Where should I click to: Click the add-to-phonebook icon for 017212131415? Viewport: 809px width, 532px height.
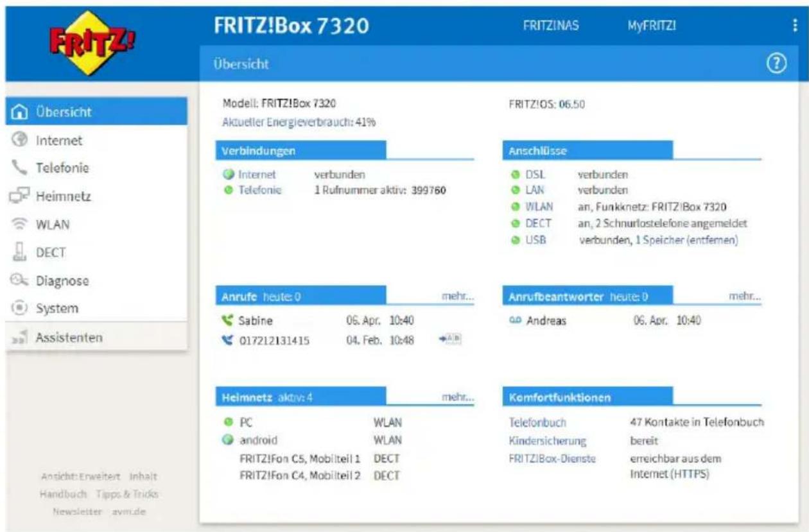(x=451, y=339)
